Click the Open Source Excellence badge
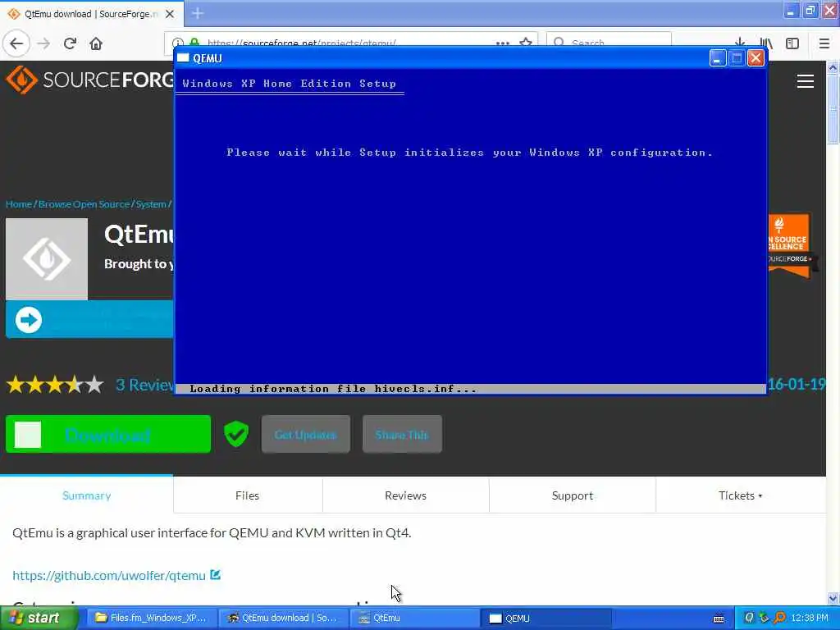The image size is (840, 630). (x=789, y=246)
